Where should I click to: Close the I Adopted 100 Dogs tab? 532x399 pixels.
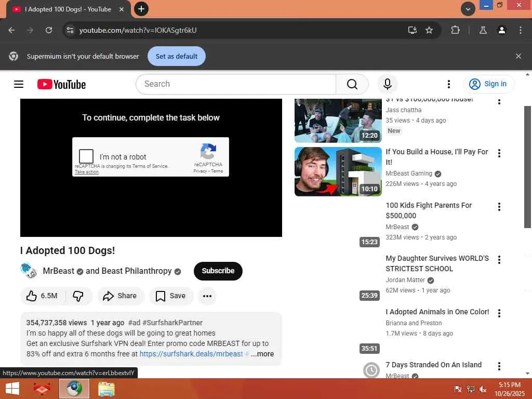coord(122,9)
